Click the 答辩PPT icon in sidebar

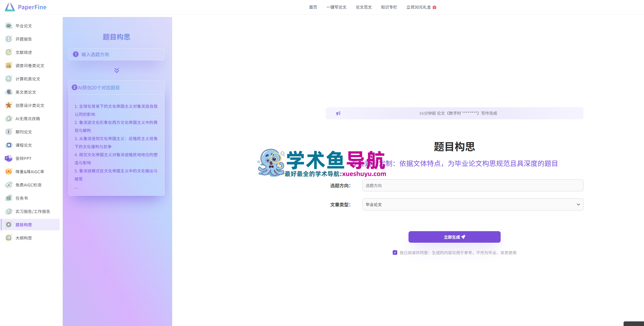[x=9, y=158]
